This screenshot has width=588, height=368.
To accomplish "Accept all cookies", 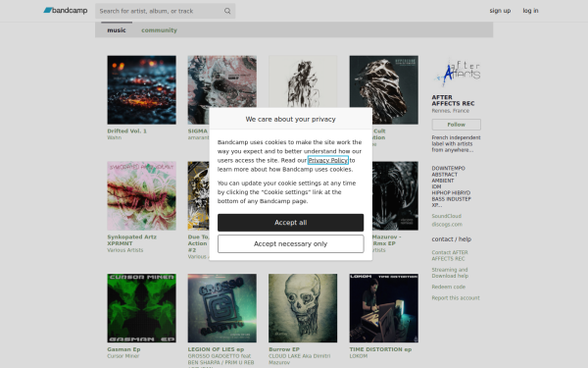I will 291,223.
